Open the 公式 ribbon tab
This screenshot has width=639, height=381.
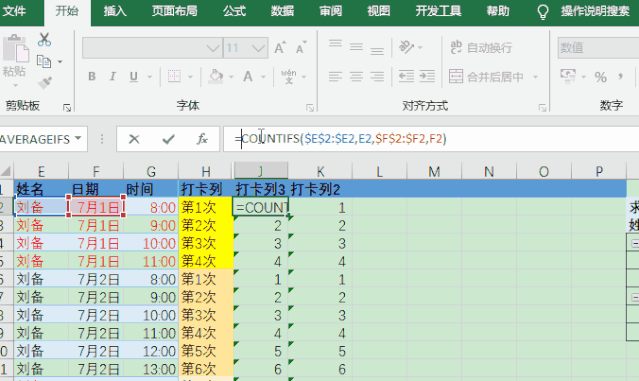[234, 11]
